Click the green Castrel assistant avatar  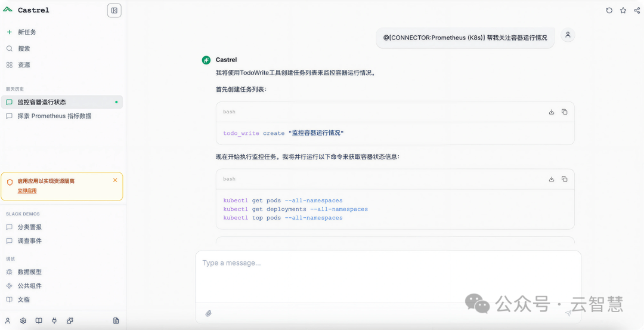click(206, 60)
